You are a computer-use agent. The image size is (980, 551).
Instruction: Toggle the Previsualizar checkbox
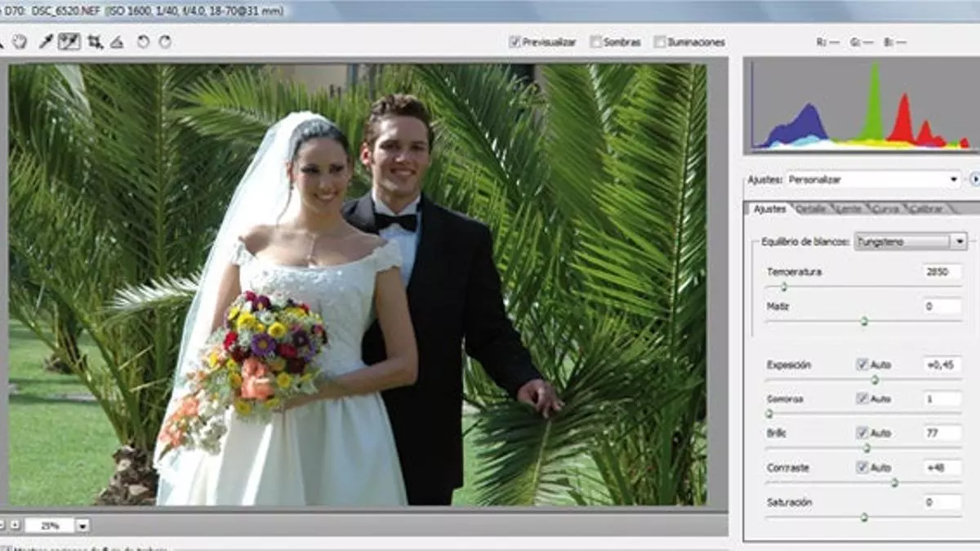click(x=514, y=42)
